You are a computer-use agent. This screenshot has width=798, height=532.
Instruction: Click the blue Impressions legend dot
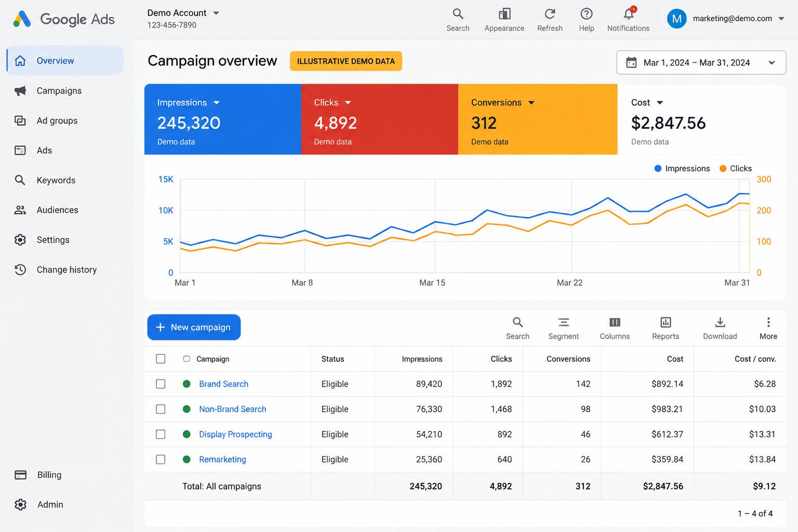click(x=658, y=168)
